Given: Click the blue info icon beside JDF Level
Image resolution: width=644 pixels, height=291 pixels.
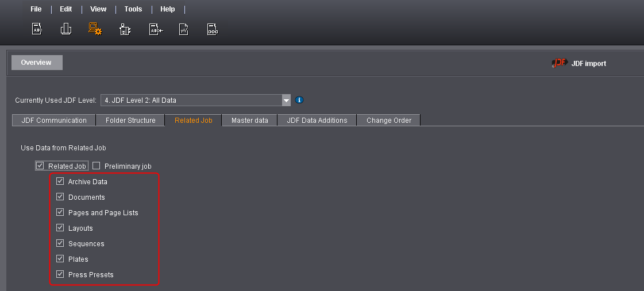Looking at the screenshot, I should click(x=299, y=100).
